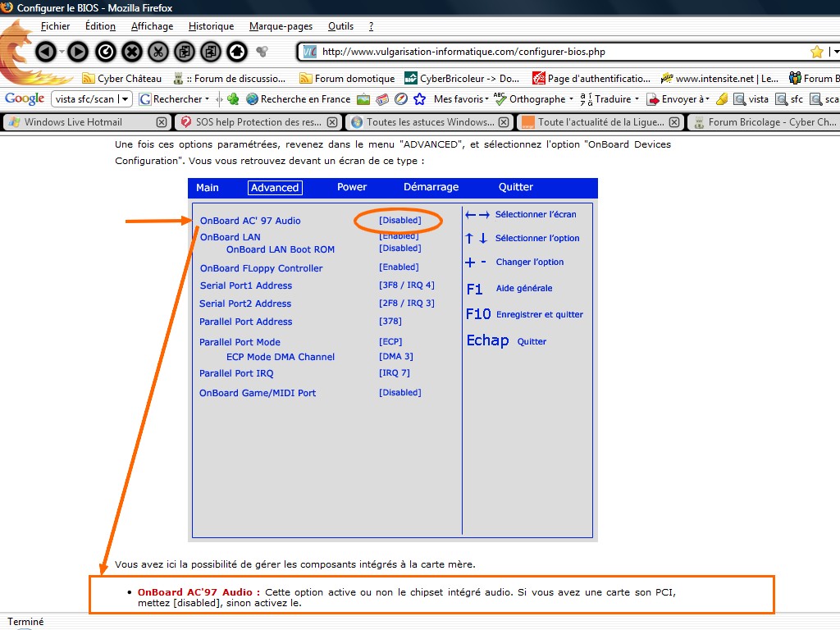Open the Affichage menu
840x630 pixels.
152,26
